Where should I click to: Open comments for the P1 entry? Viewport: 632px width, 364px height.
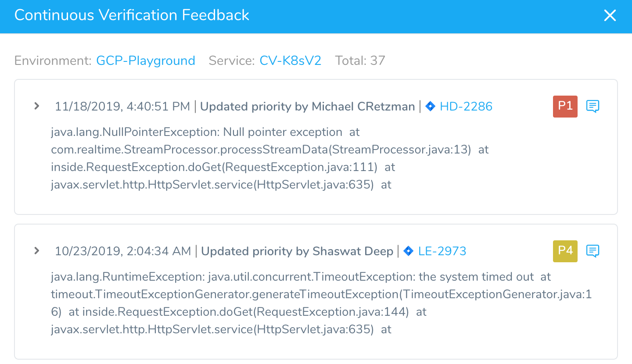[593, 106]
